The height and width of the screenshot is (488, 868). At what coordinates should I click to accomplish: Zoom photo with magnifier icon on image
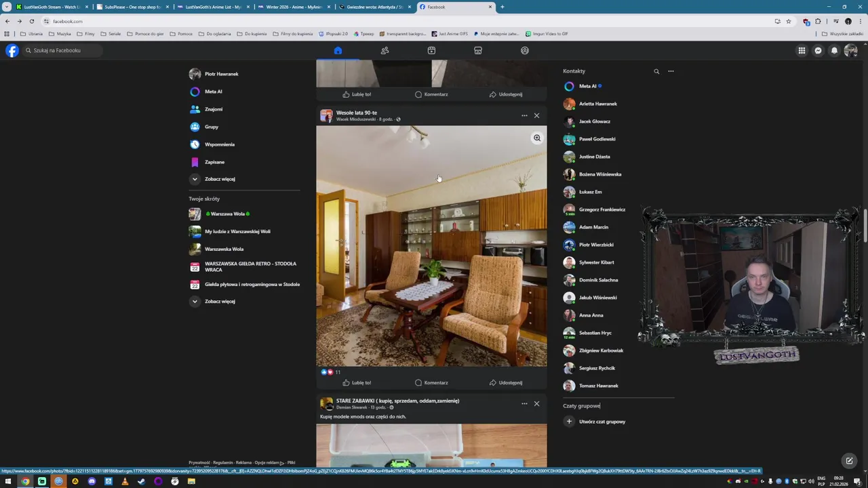point(536,138)
